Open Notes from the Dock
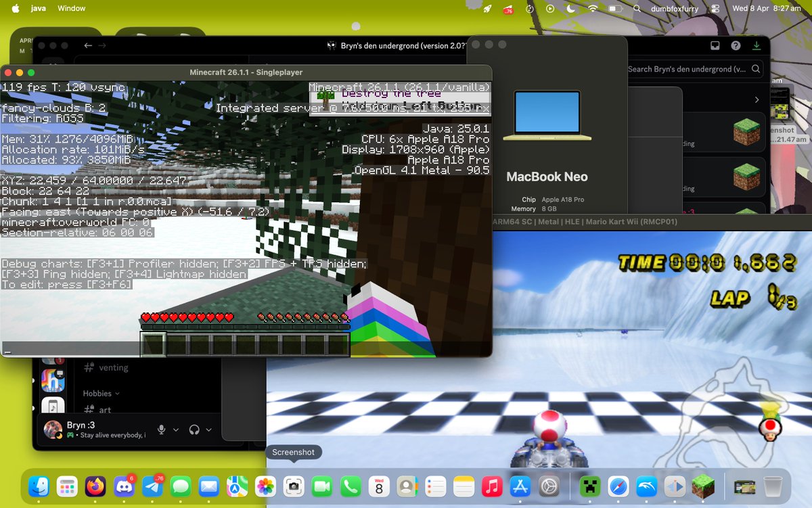This screenshot has width=812, height=508. point(464,486)
